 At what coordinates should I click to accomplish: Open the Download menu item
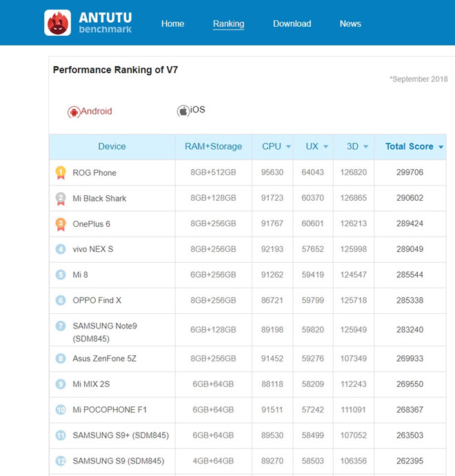[292, 23]
